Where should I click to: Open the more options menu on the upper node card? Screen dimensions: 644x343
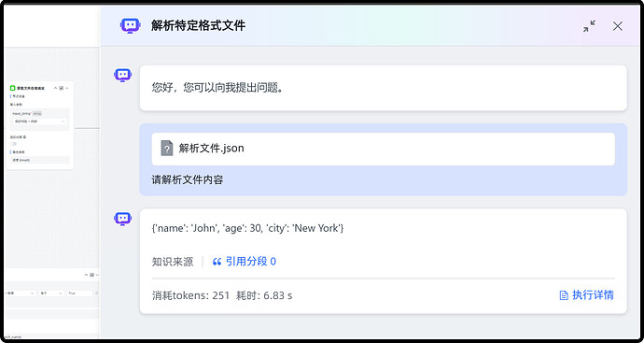67,88
